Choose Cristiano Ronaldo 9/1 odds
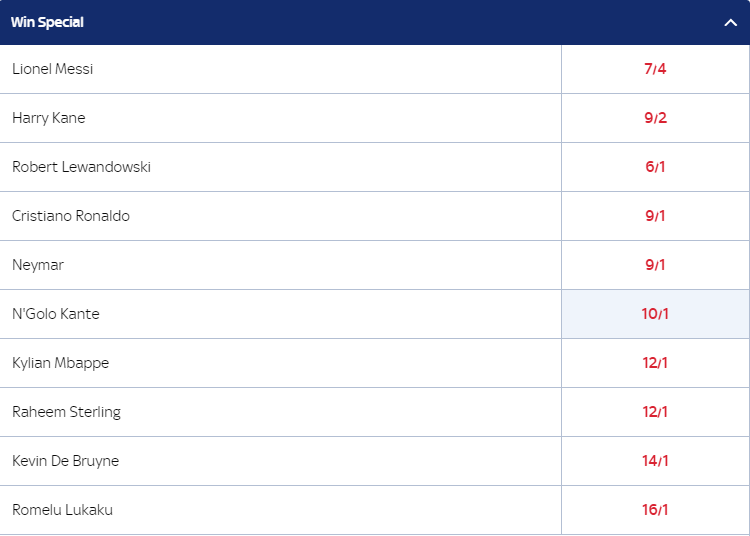 coord(655,216)
